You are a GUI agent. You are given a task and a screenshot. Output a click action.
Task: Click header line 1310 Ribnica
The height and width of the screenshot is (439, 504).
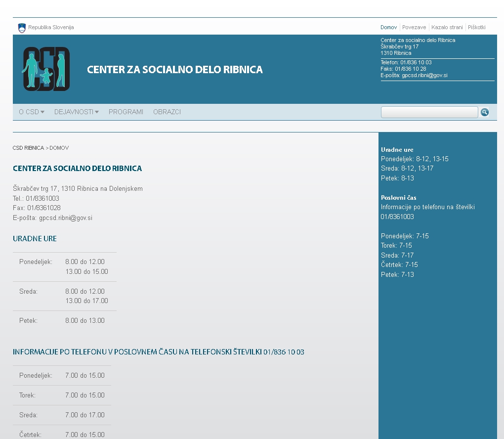coord(396,53)
